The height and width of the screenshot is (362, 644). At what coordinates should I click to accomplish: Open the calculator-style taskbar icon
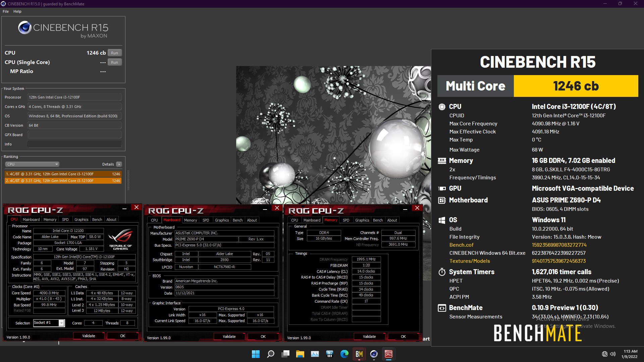(x=329, y=354)
